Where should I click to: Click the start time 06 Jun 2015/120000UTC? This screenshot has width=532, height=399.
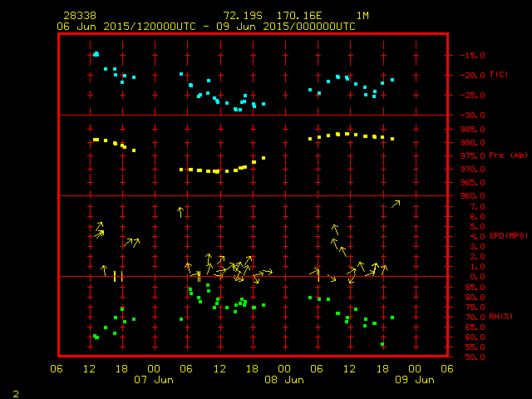(x=126, y=27)
